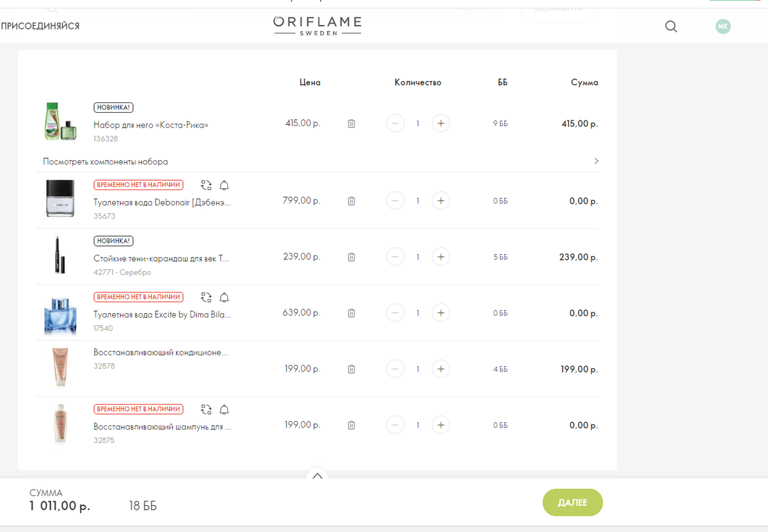
Task: Click product code 42771 - Серебро
Action: [122, 273]
